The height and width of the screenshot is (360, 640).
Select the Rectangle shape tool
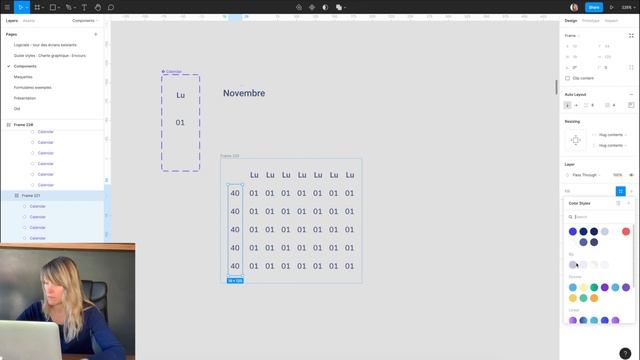point(53,7)
